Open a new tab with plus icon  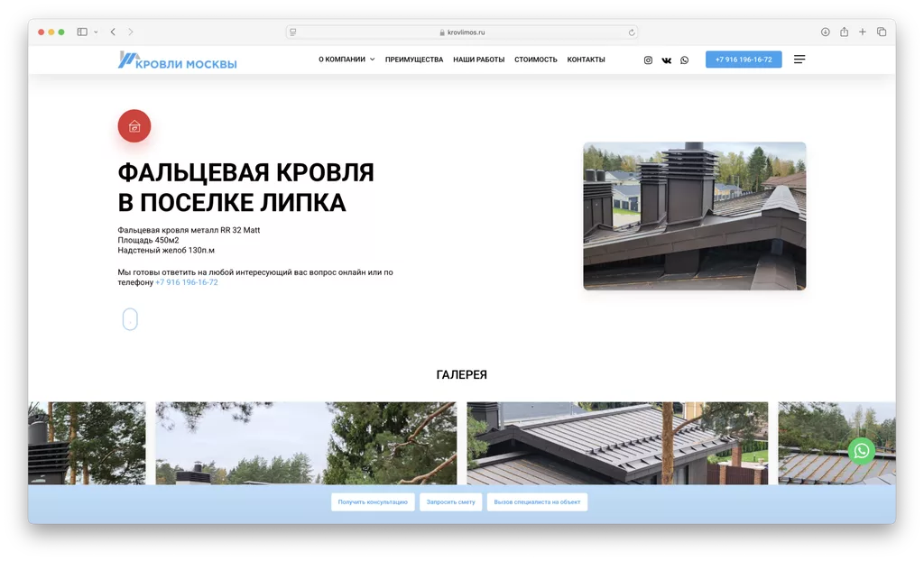[862, 32]
